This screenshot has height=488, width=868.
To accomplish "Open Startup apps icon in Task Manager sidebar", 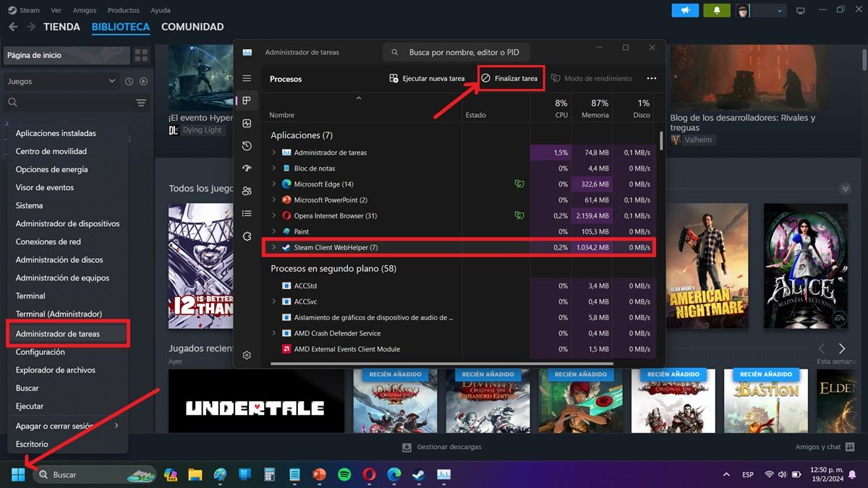I will point(247,168).
